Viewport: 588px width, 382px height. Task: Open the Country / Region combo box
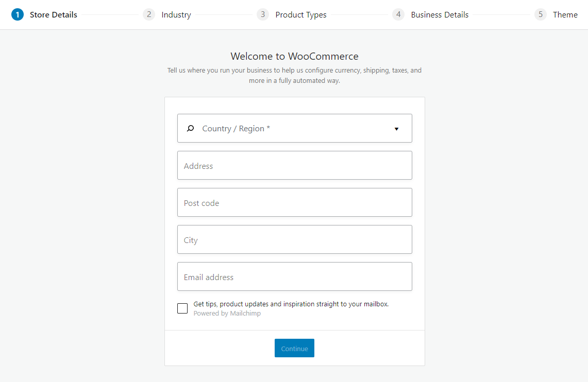(x=294, y=128)
